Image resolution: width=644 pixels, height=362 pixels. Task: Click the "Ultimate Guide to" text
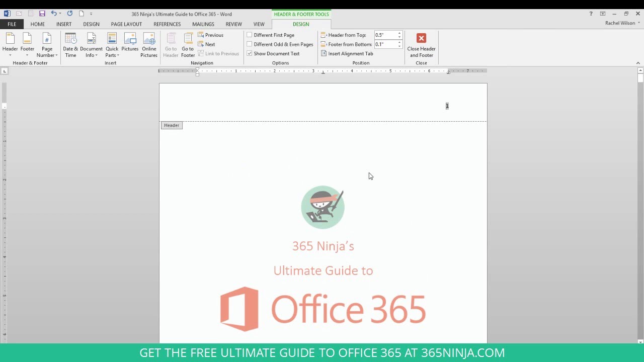click(323, 270)
